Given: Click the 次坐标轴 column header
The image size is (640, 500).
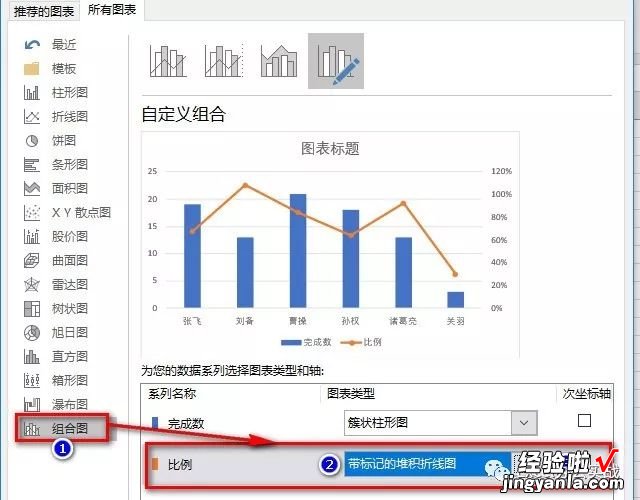Looking at the screenshot, I should pos(587,393).
